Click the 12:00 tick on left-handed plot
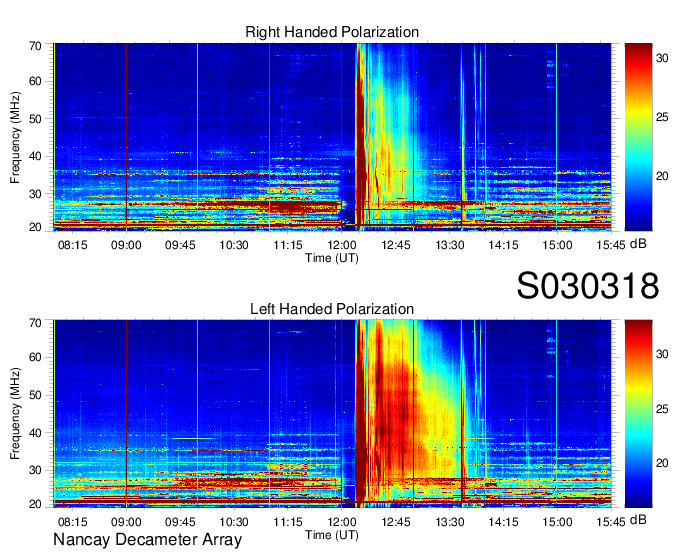This screenshot has width=680, height=552. click(342, 522)
